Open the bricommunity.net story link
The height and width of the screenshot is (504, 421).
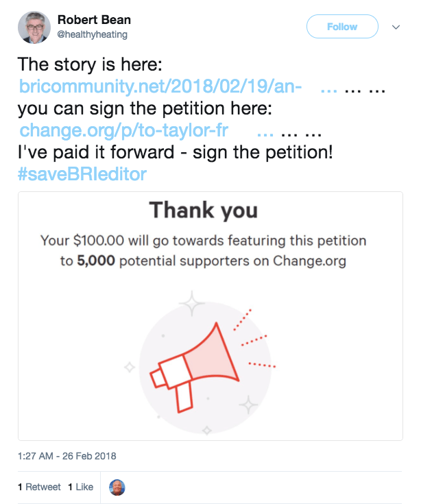(x=161, y=87)
